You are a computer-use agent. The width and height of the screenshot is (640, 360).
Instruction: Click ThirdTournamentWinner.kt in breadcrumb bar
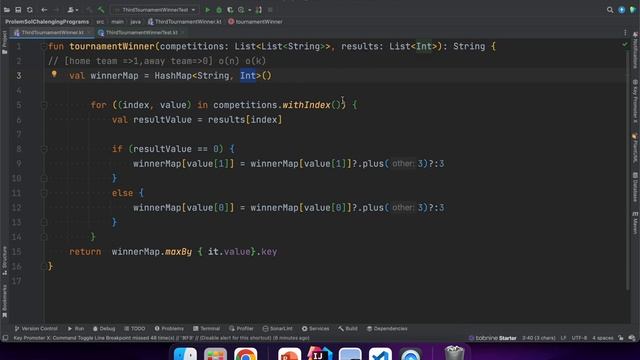point(184,22)
